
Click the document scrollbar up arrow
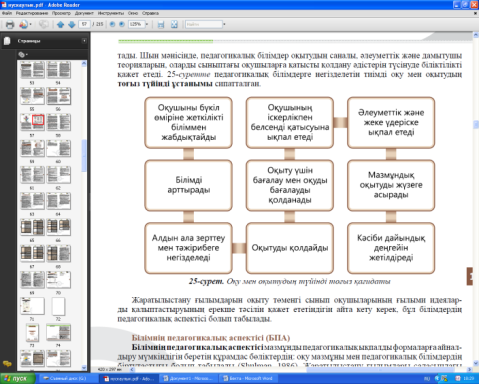pos(476,35)
